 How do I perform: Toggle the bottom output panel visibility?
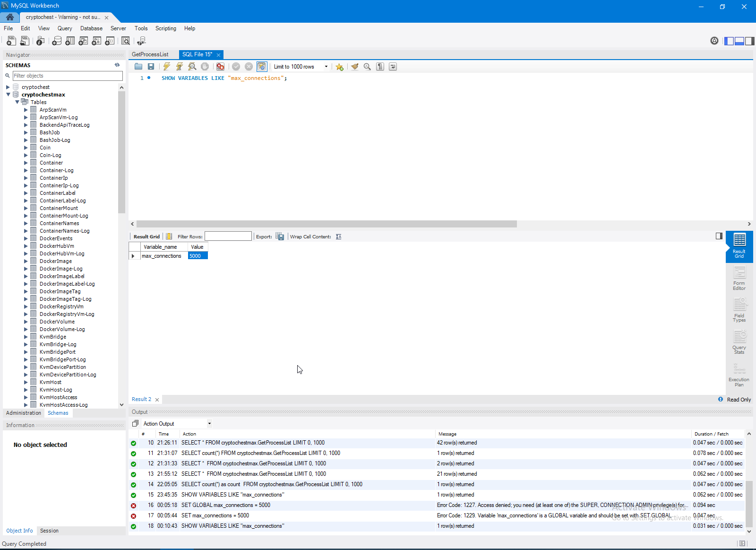pyautogui.click(x=739, y=41)
